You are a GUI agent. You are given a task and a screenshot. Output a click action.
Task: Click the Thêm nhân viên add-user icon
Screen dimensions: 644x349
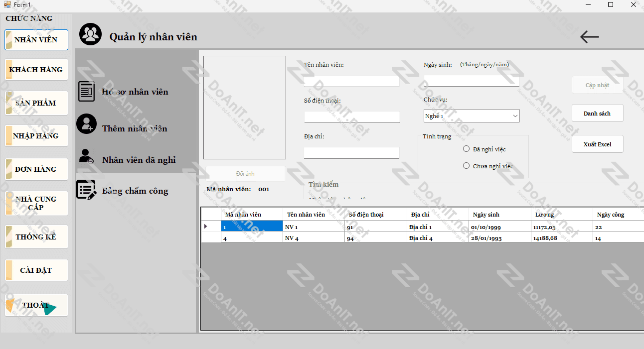click(x=87, y=124)
